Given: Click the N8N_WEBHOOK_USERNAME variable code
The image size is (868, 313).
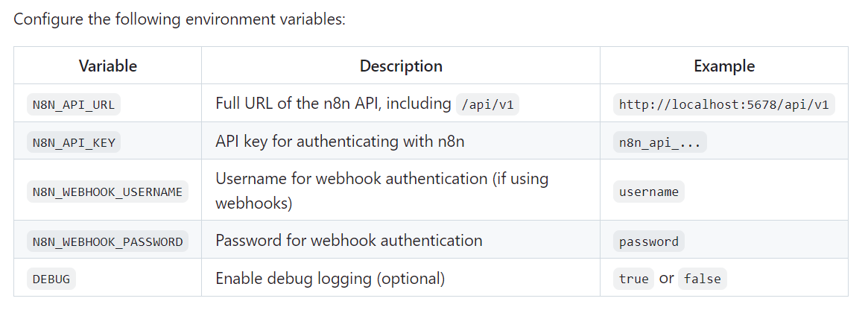Looking at the screenshot, I should [x=107, y=192].
